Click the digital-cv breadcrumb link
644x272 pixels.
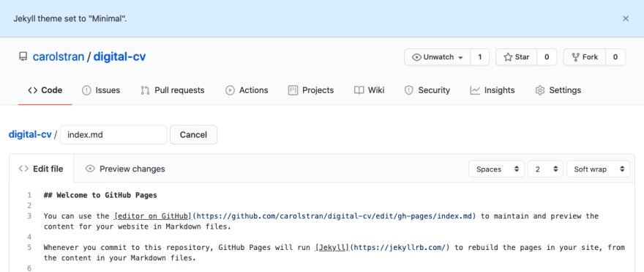(x=30, y=135)
